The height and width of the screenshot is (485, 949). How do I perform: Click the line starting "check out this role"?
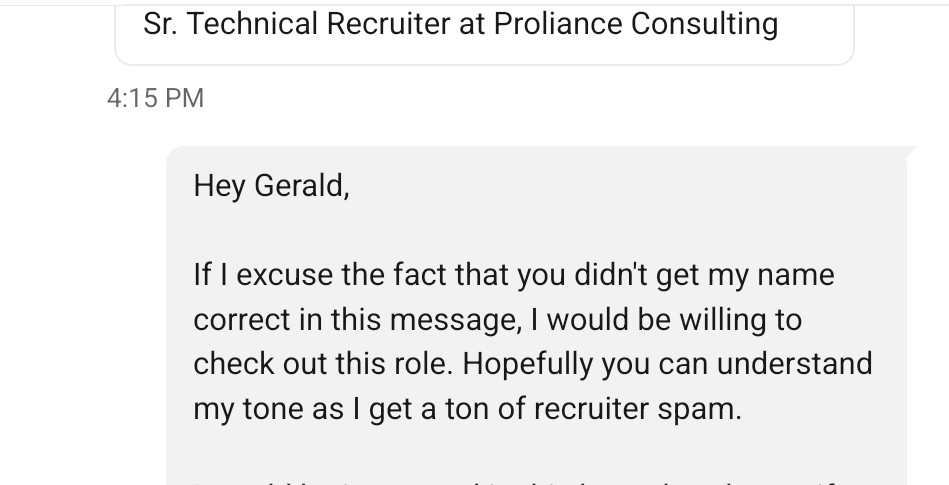tap(532, 363)
